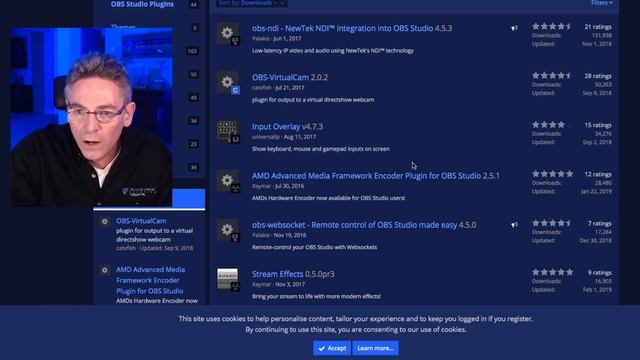The height and width of the screenshot is (360, 640).
Task: Click small gear icon beside sidebar AMD Encoder
Action: click(x=105, y=270)
